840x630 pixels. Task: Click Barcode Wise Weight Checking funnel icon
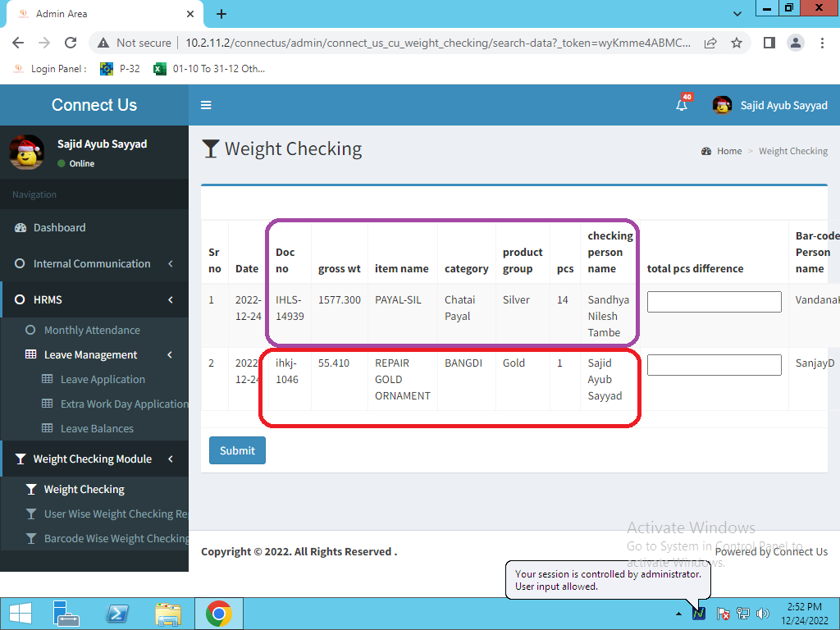point(31,538)
